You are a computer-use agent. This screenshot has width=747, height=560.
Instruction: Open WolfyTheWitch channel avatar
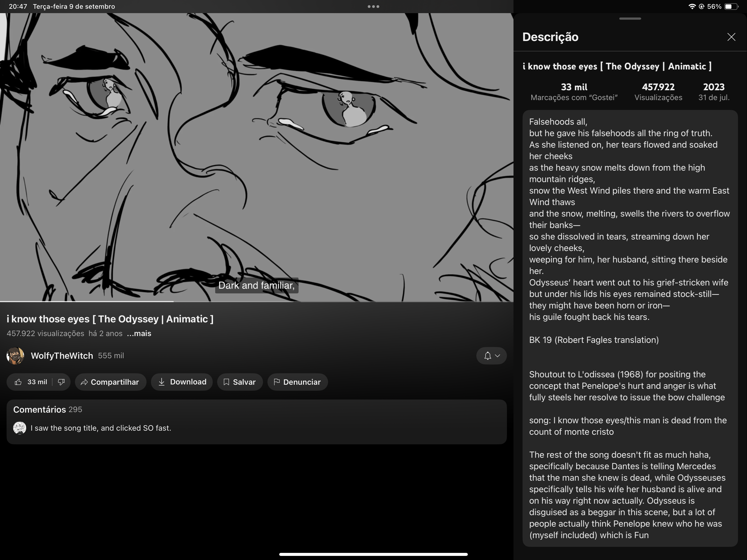coord(15,356)
